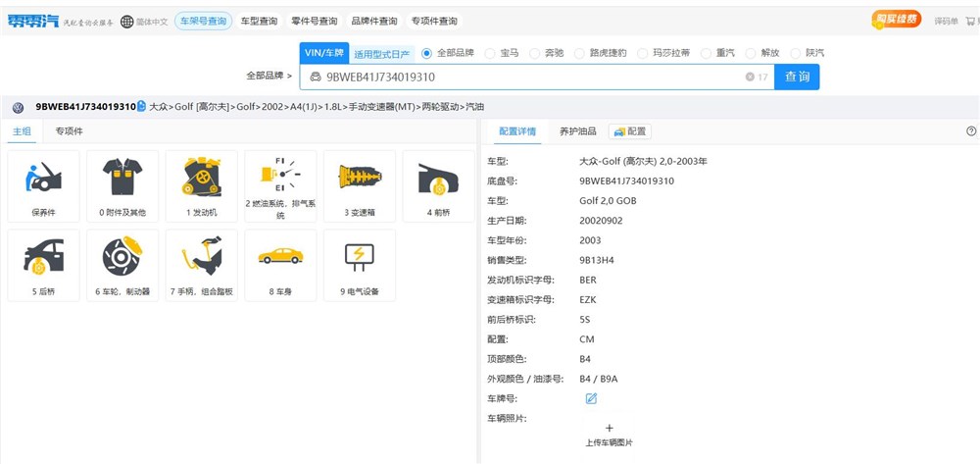The height and width of the screenshot is (464, 980).
Task: Open the 3 变速箱 gearbox group
Action: 360,186
